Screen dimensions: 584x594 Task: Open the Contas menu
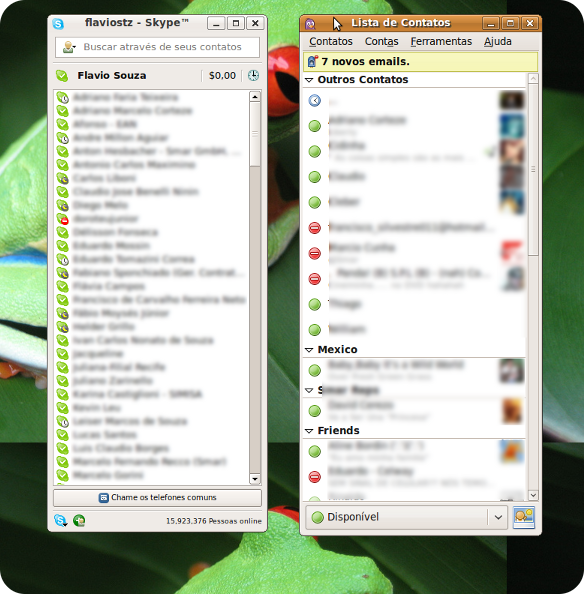click(381, 41)
